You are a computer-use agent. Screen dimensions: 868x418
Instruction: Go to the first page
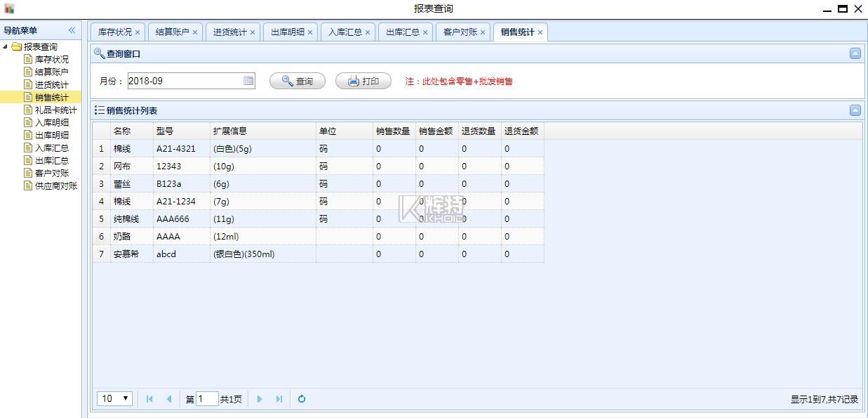point(149,399)
